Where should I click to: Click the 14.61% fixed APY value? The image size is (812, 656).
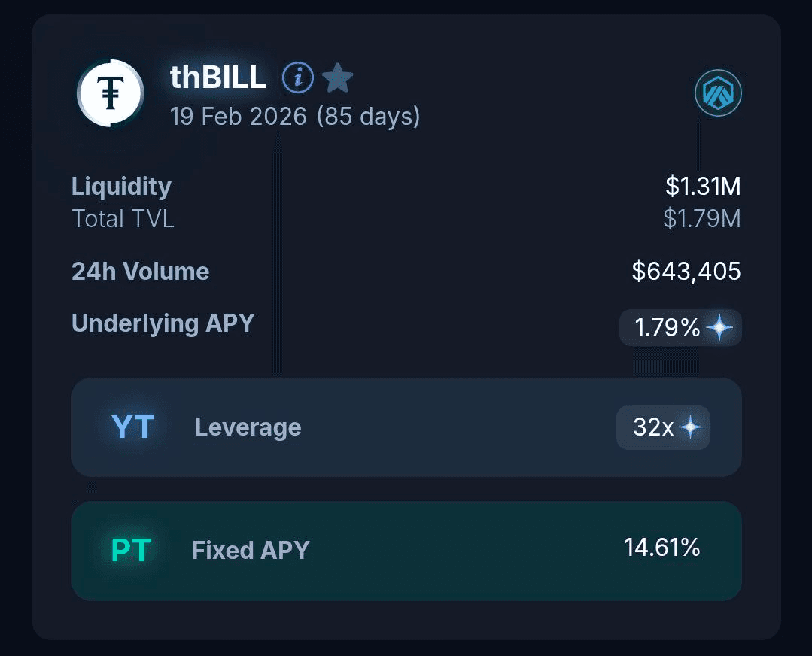tap(662, 548)
